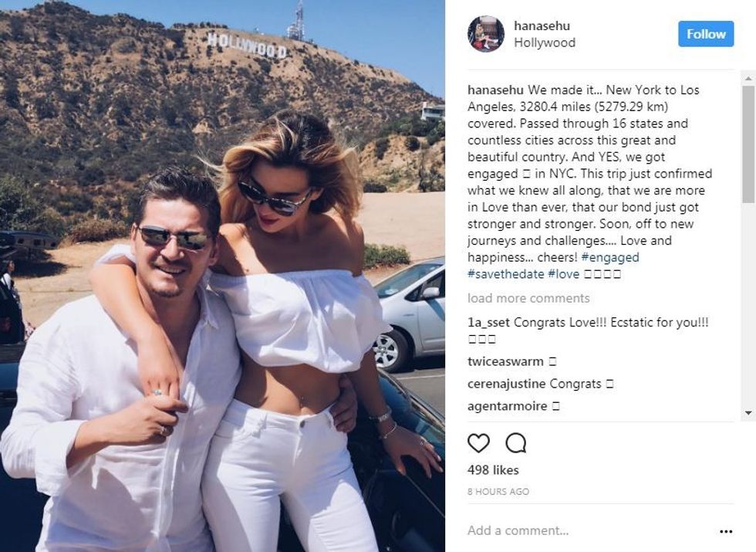Open the three-dots more options menu
Image resolution: width=756 pixels, height=552 pixels.
pos(726,531)
